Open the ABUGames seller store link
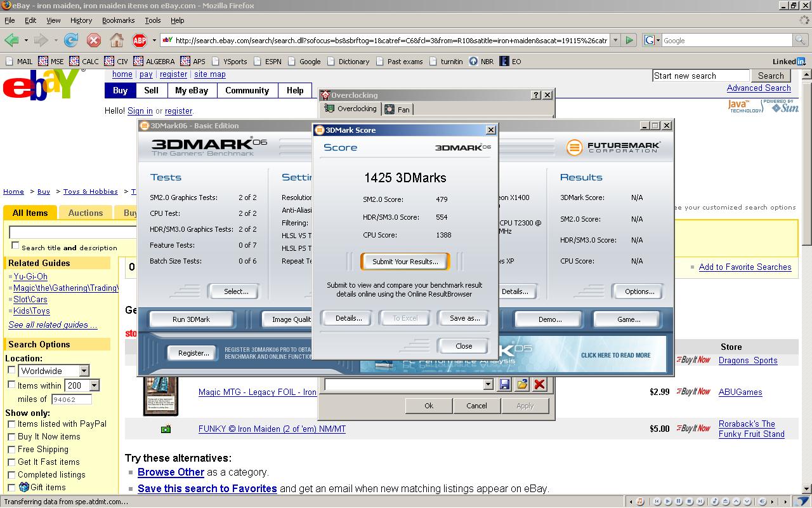This screenshot has height=508, width=812. point(740,392)
